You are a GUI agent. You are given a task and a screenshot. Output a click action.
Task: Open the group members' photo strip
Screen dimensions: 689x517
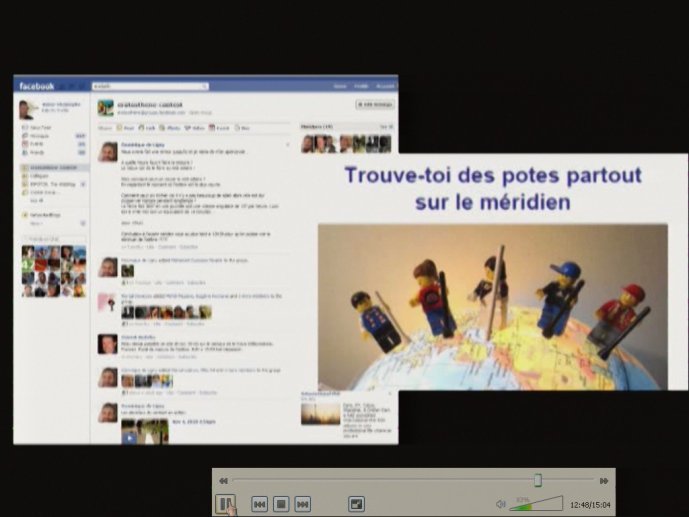coord(346,144)
